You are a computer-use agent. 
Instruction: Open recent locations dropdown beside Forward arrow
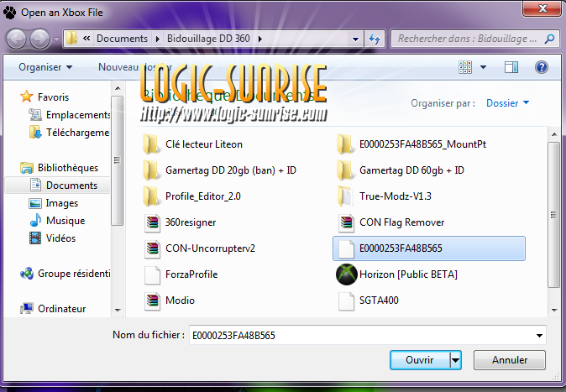pos(56,39)
